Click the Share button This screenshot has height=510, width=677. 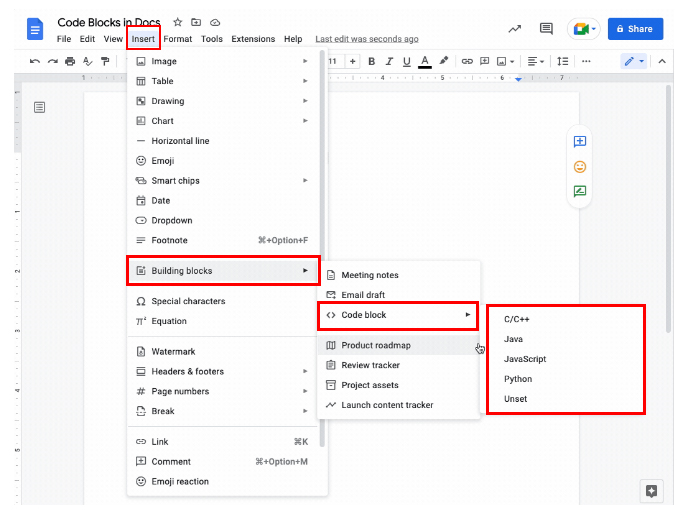click(635, 29)
